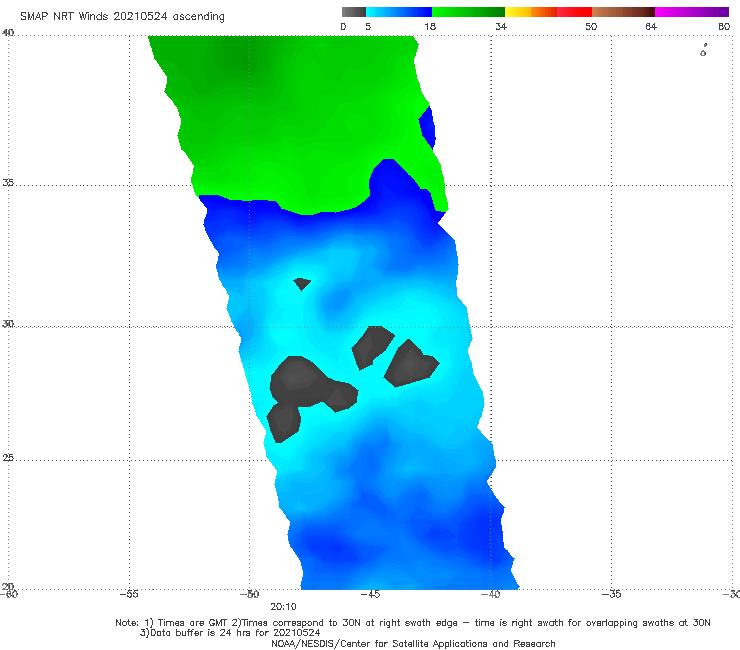Viewport: 740px width, 650px height.
Task: Click the magenta-purple segment of the color bar
Action: click(x=692, y=12)
